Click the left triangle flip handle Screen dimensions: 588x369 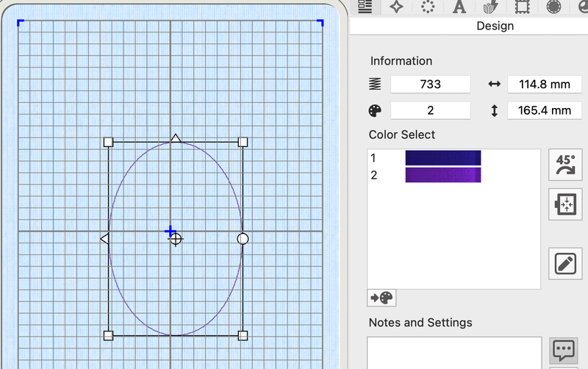[x=104, y=238]
